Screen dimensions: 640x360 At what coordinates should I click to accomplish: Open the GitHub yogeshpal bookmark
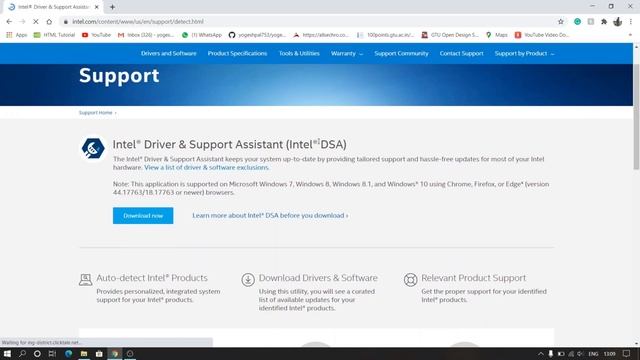coord(257,35)
